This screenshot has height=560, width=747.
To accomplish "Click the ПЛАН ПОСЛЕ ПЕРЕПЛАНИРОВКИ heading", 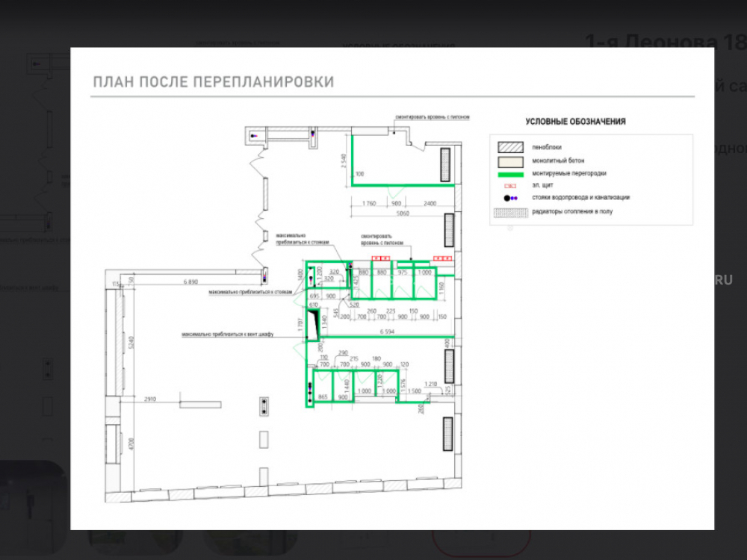I will pyautogui.click(x=213, y=81).
